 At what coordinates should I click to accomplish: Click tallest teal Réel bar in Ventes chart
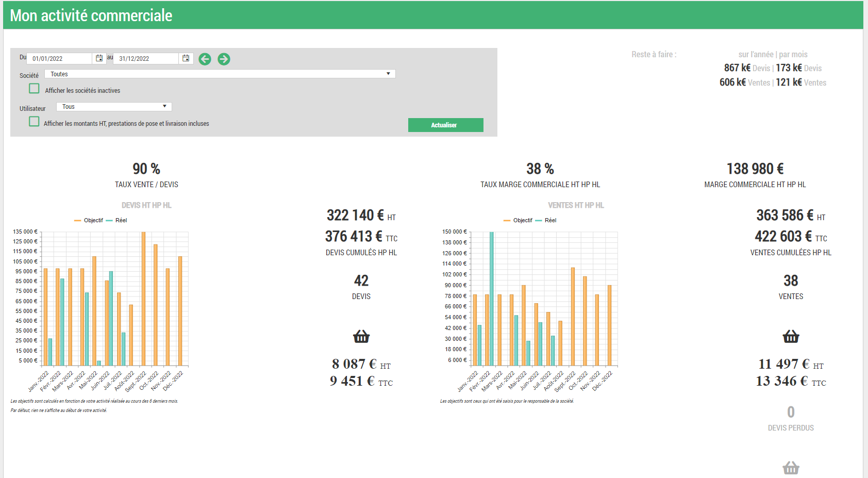[492, 299]
